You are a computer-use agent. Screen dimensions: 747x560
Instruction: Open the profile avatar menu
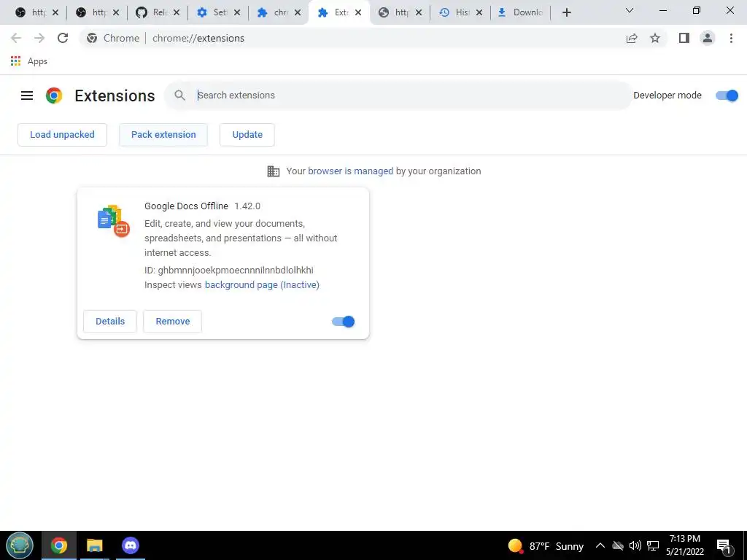[x=708, y=38]
